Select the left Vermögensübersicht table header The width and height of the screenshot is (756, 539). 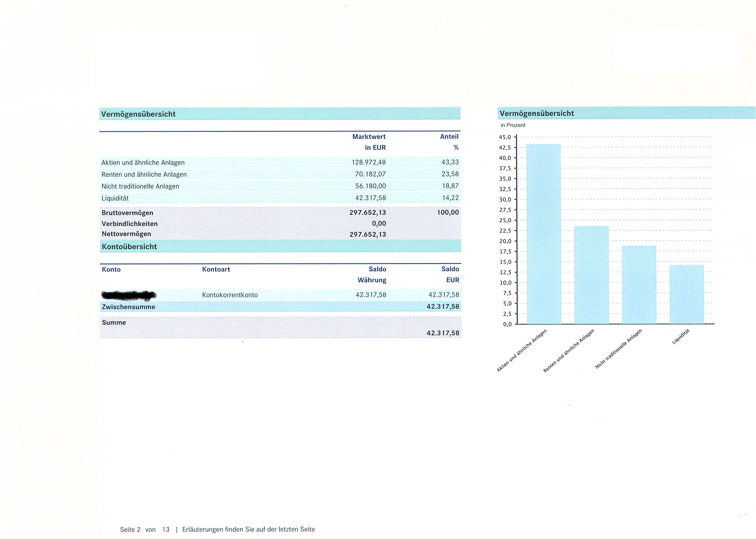tap(138, 114)
